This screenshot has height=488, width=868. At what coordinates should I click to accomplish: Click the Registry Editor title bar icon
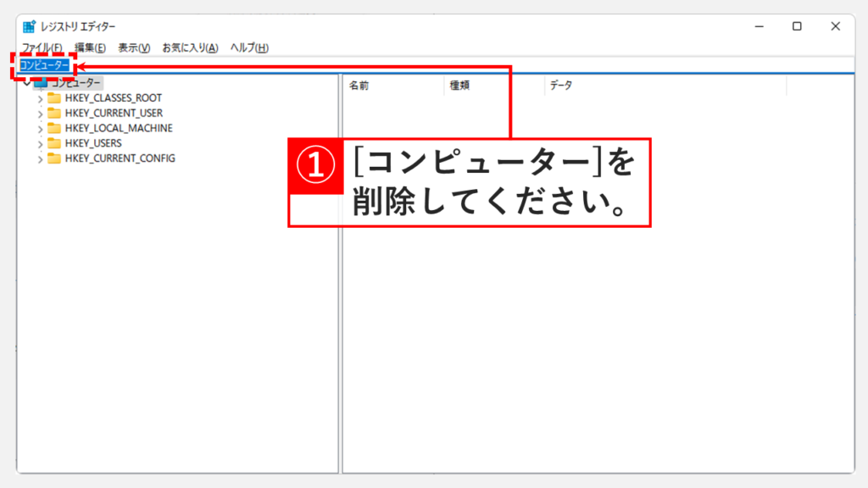29,26
